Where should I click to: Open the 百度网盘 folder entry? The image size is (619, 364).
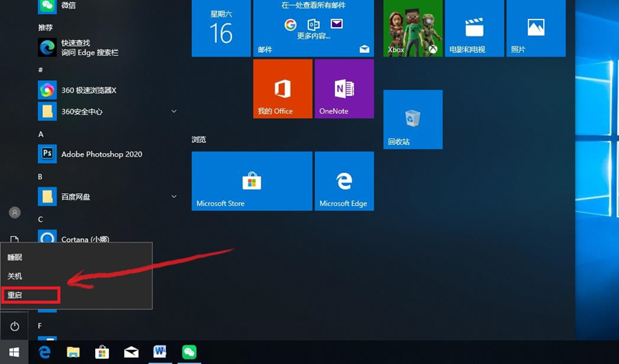coord(107,197)
